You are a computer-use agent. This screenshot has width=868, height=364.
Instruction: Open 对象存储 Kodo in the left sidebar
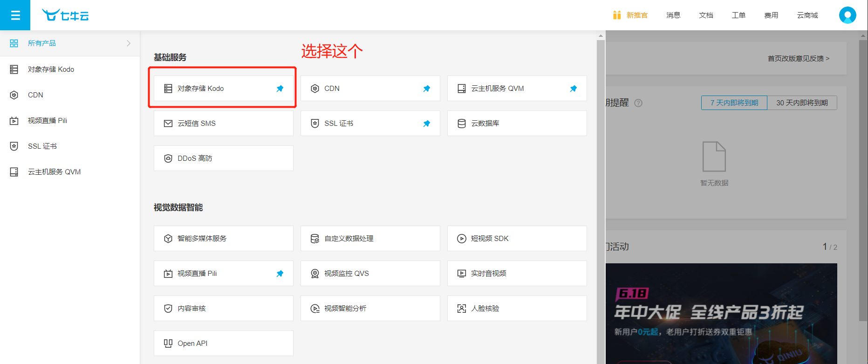point(70,69)
